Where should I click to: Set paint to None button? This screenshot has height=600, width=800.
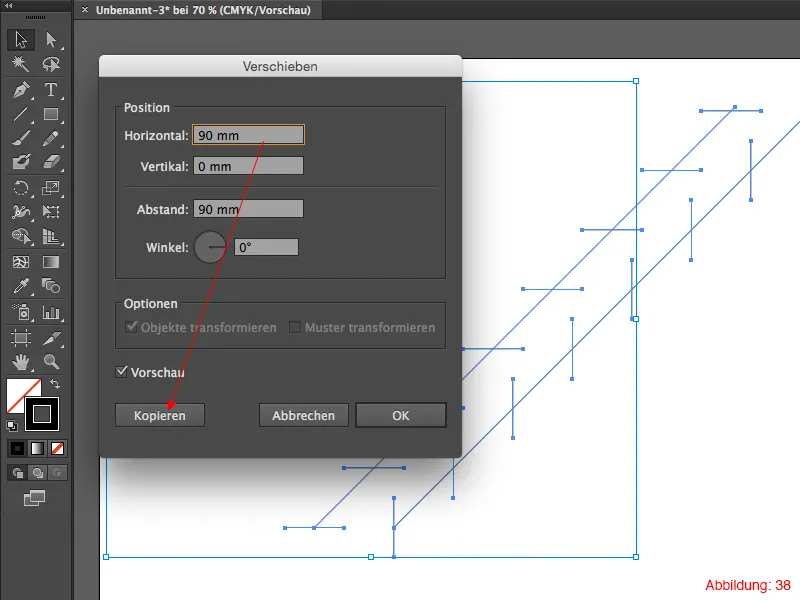coord(57,448)
